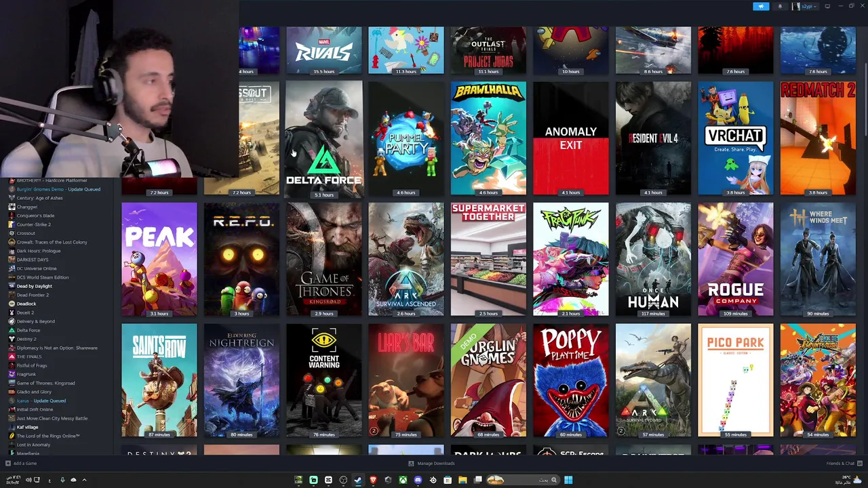Open the Delta Force game tile
Viewport: 868px width, 488px height.
pos(324,140)
